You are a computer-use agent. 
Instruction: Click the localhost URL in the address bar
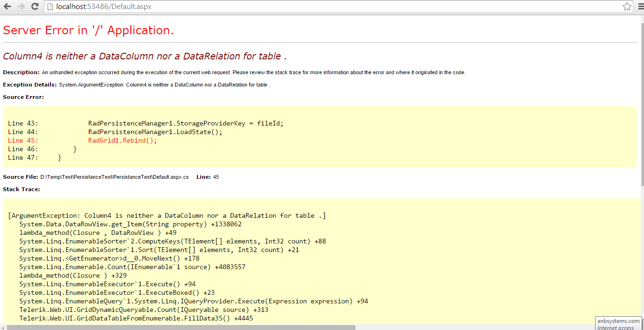pos(104,7)
